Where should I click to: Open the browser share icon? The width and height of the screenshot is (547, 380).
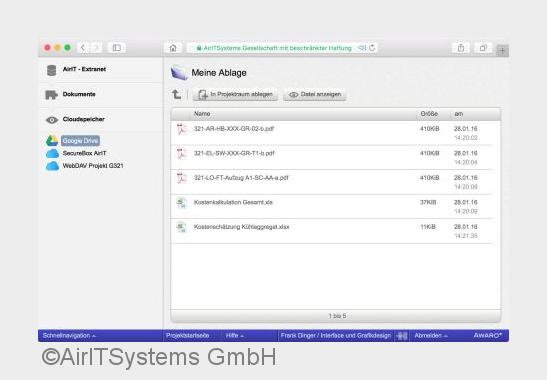tap(461, 48)
